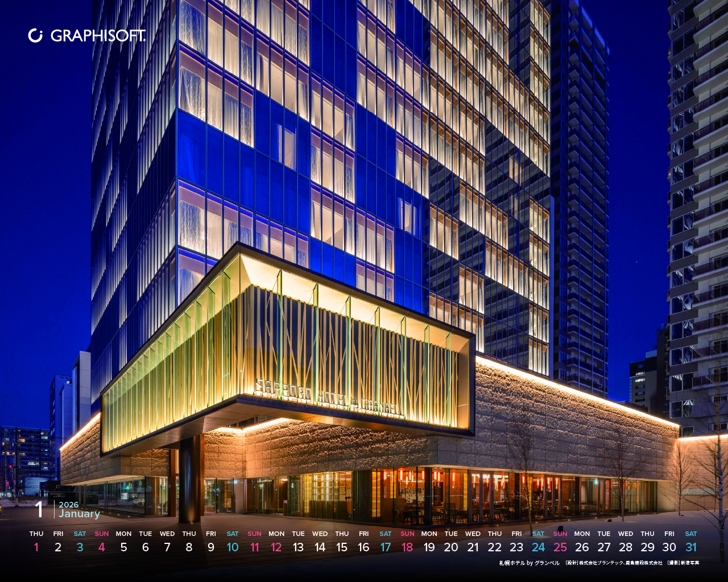
Task: Select Saturday the 3rd on the calendar
Action: [x=80, y=547]
